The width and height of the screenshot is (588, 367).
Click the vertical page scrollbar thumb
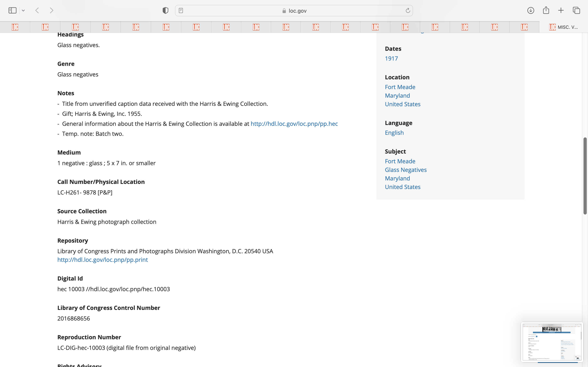coord(585,176)
